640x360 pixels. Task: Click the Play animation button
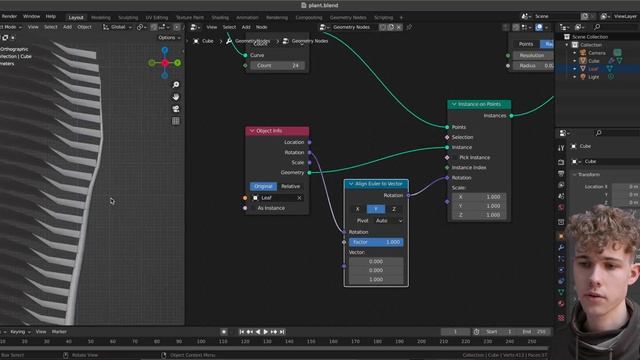point(266,332)
